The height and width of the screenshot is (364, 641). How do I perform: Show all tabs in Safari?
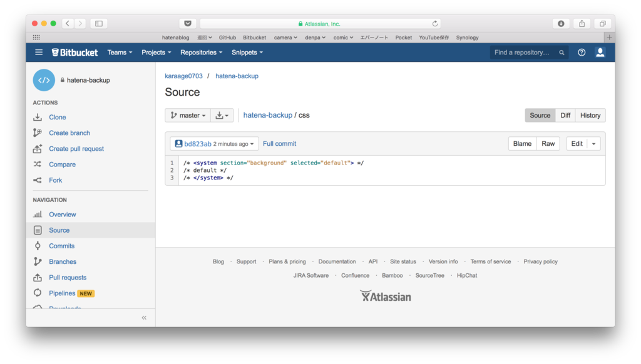pyautogui.click(x=603, y=24)
